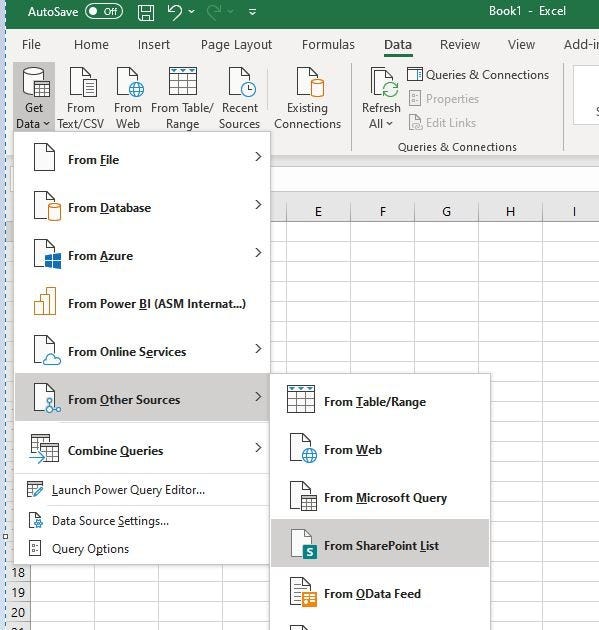599x630 pixels.
Task: Expand the From Database submenu arrow
Action: click(258, 205)
